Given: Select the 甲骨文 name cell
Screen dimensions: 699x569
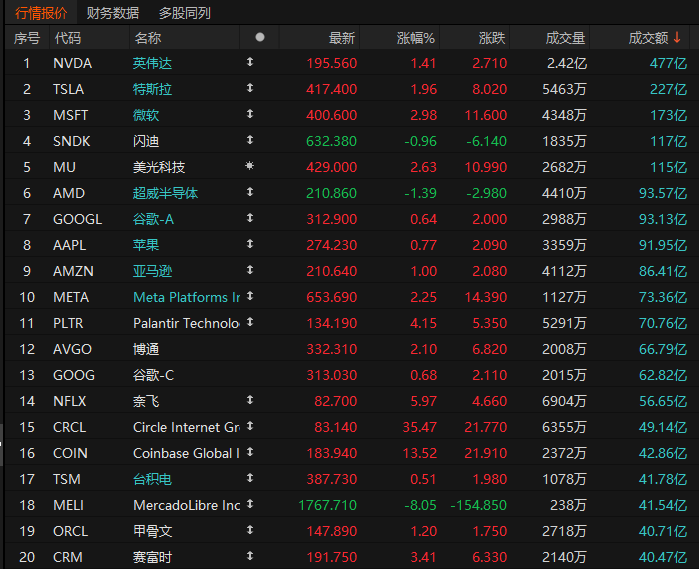Looking at the screenshot, I should 152,531.
